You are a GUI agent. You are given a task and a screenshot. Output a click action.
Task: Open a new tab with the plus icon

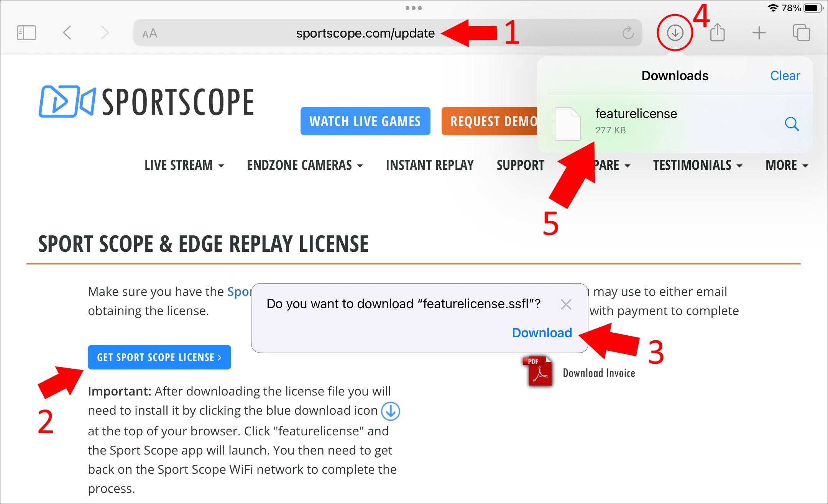(x=759, y=32)
